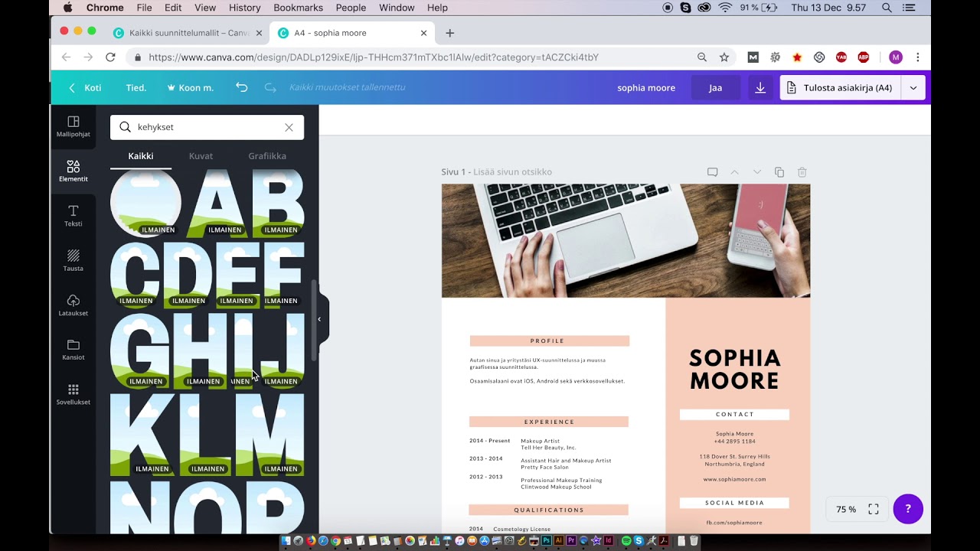This screenshot has width=980, height=551.
Task: Select the laptop photo on the canvas
Action: [x=626, y=240]
